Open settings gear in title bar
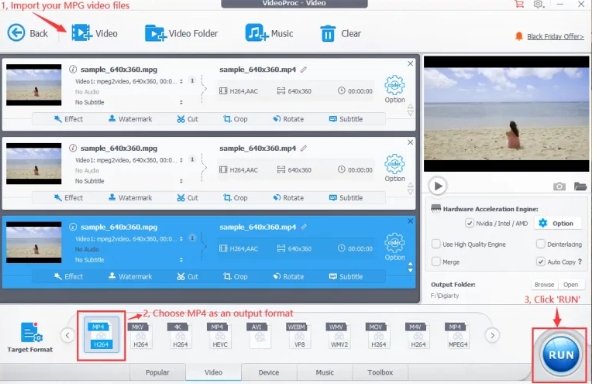Screen dimensions: 593x384 pos(538,4)
